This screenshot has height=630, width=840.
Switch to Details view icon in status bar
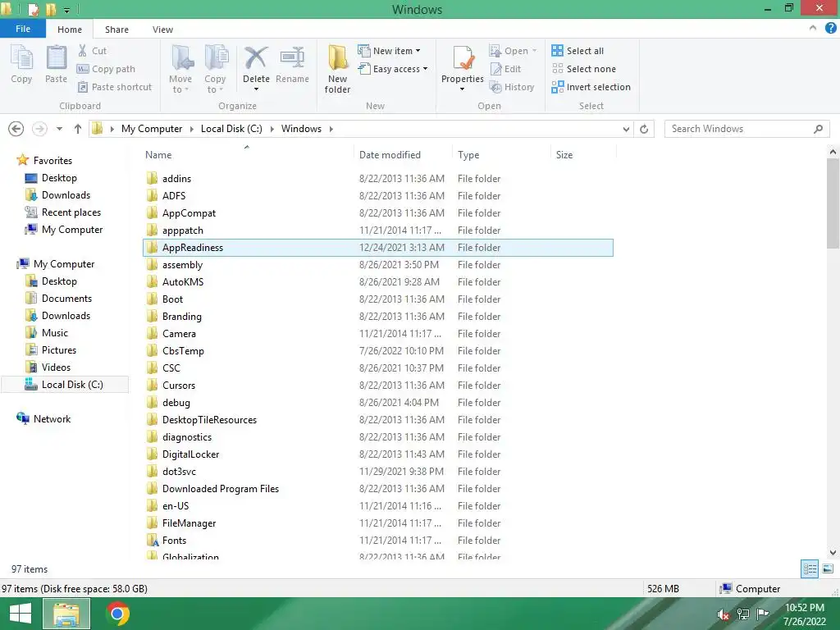pyautogui.click(x=810, y=569)
